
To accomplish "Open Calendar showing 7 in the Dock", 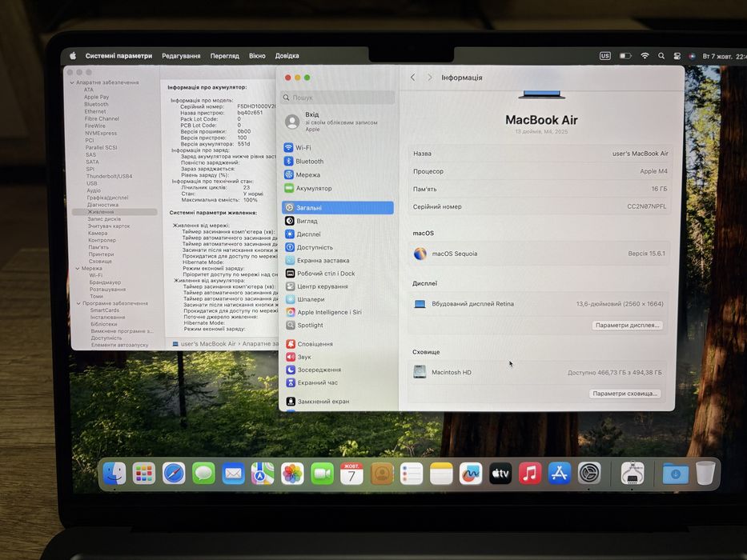I will (x=352, y=474).
